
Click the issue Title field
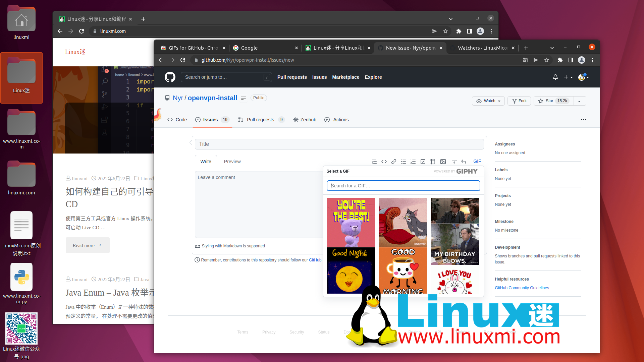pos(339,144)
